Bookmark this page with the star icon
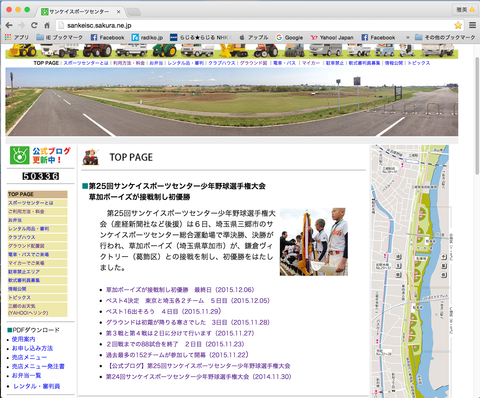The width and height of the screenshot is (480, 398). 458,25
